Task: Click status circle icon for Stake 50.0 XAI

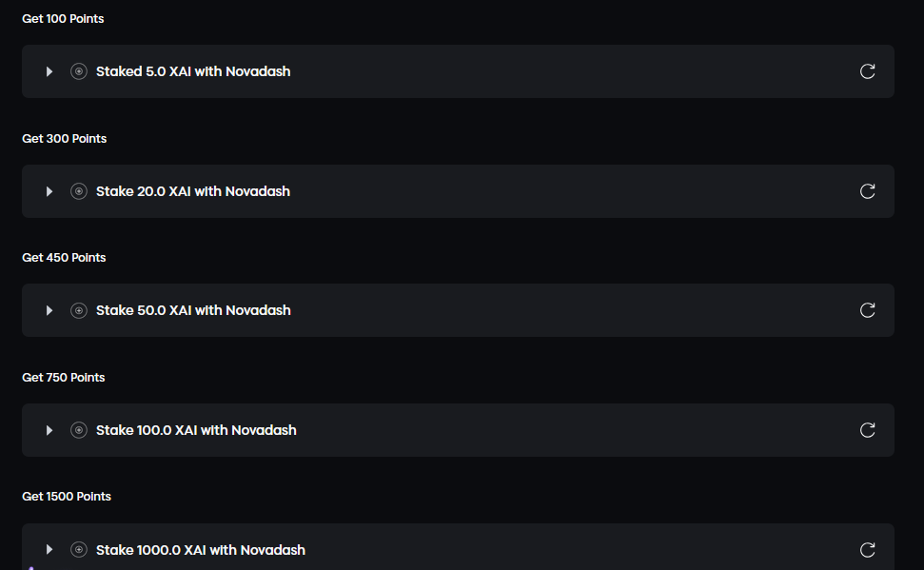Action: pyautogui.click(x=79, y=310)
